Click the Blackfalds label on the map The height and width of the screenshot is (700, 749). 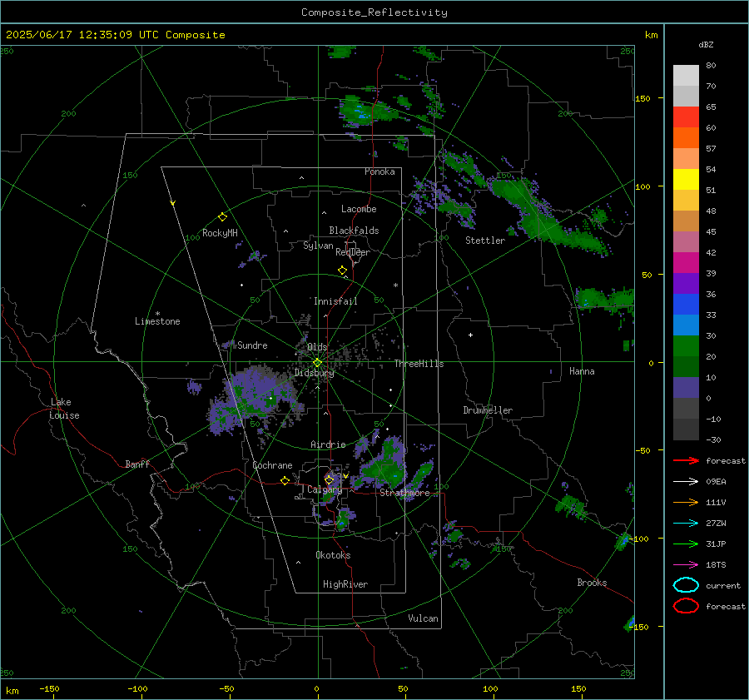tap(354, 231)
